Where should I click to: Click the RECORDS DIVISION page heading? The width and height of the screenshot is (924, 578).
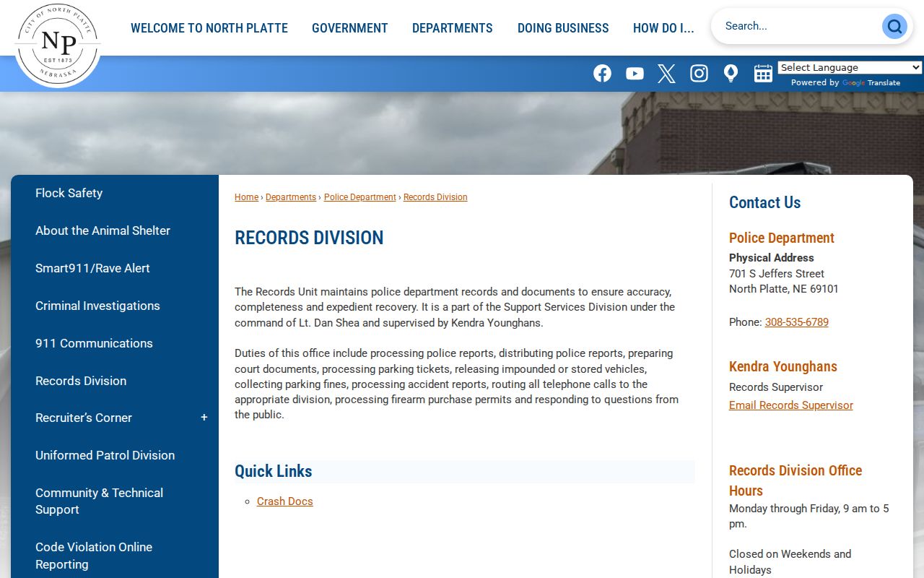[309, 238]
